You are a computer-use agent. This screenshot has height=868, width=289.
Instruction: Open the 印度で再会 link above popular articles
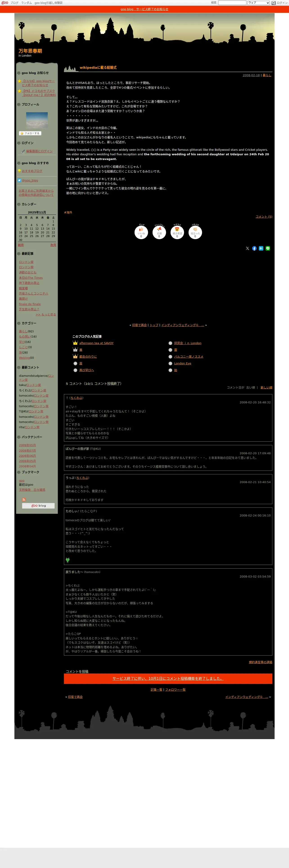coord(139,325)
